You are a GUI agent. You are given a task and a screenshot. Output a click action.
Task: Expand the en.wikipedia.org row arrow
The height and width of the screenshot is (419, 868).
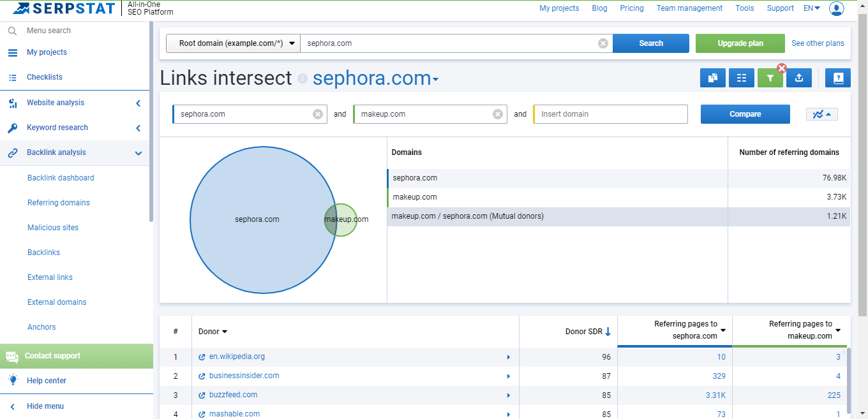[509, 357]
